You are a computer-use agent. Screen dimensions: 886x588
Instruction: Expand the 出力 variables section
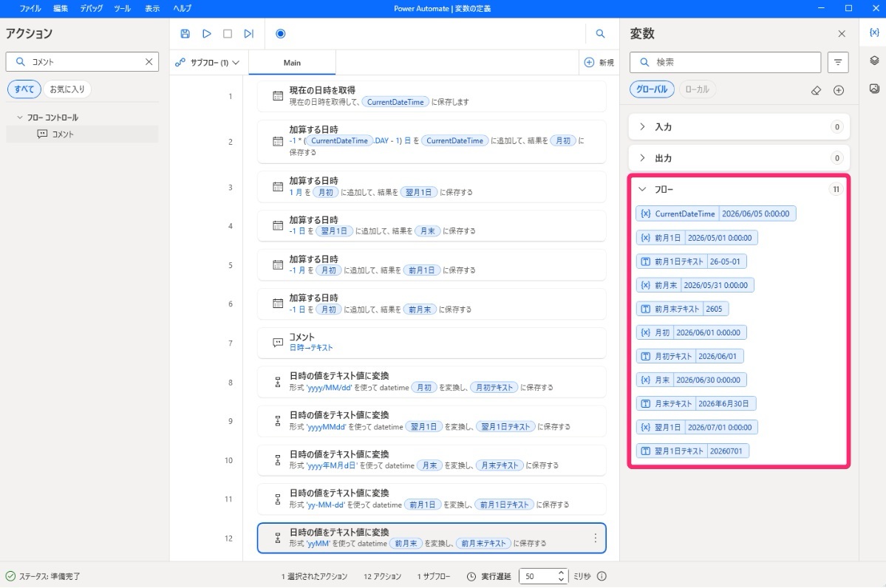642,157
